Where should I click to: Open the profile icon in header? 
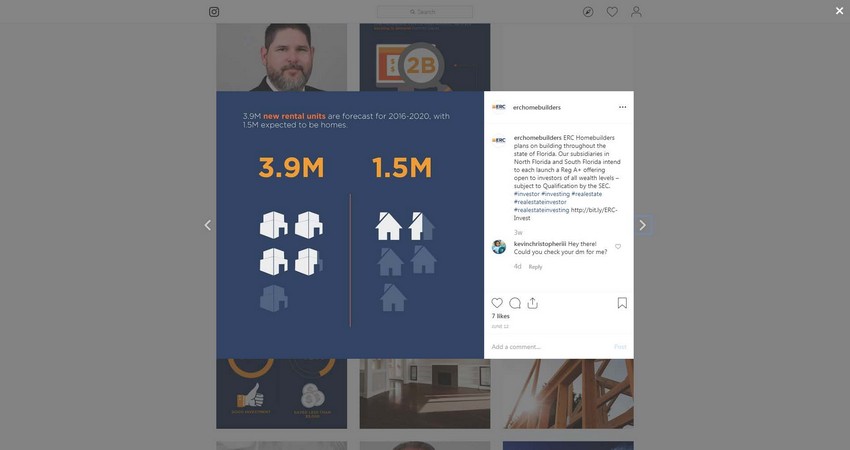click(x=636, y=12)
